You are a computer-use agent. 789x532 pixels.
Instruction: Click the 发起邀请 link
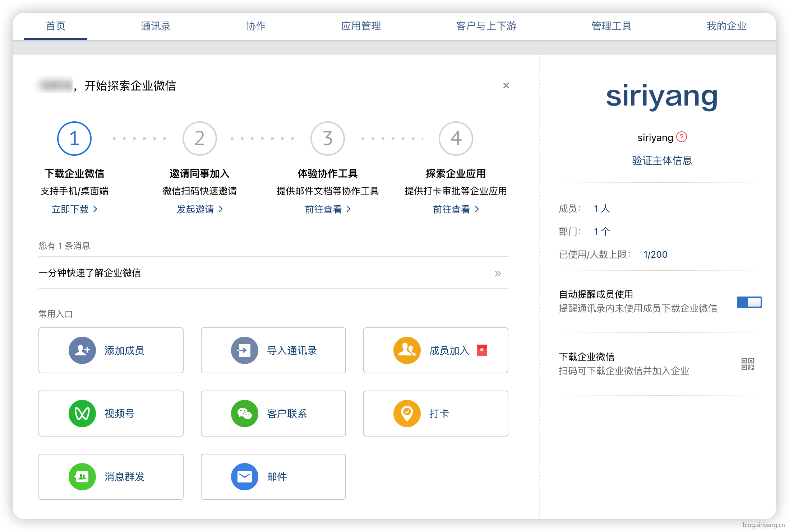pyautogui.click(x=200, y=209)
